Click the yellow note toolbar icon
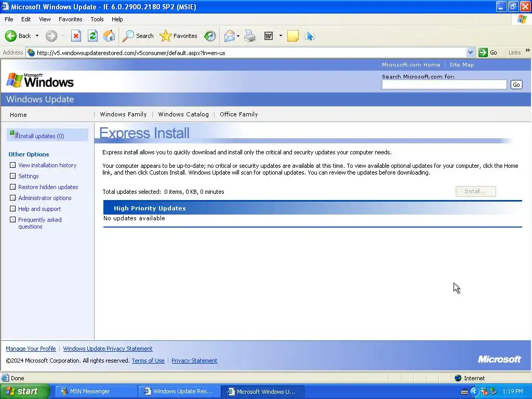The image size is (532, 399). pos(293,36)
